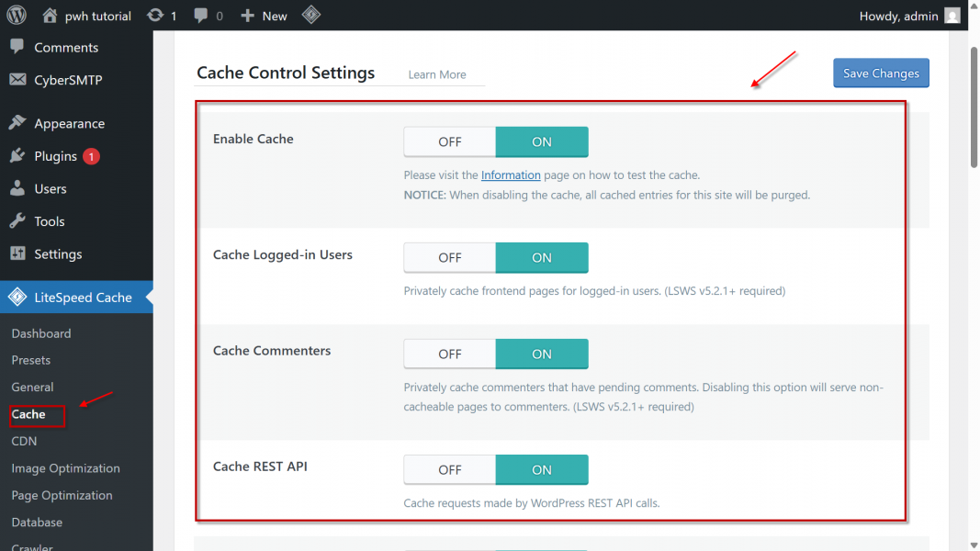This screenshot has width=980, height=551.
Task: Go to Presets submenu
Action: point(30,360)
